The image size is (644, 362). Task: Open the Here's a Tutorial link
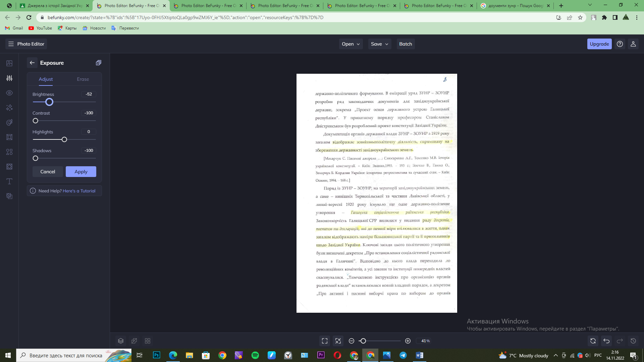tap(79, 191)
